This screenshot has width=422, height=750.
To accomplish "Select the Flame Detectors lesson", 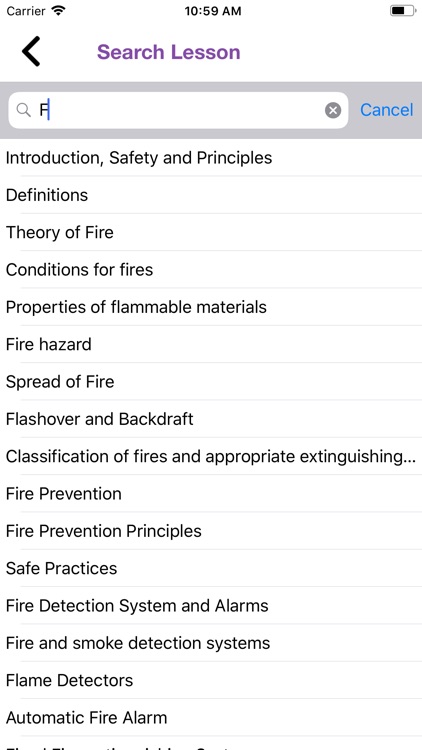I will tap(211, 680).
